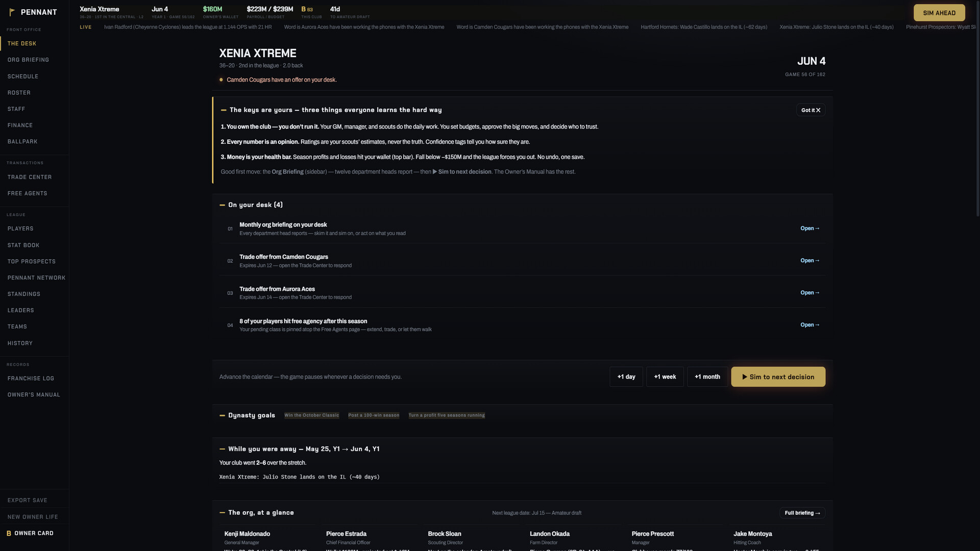
Task: Open the Staff page
Action: [35, 109]
